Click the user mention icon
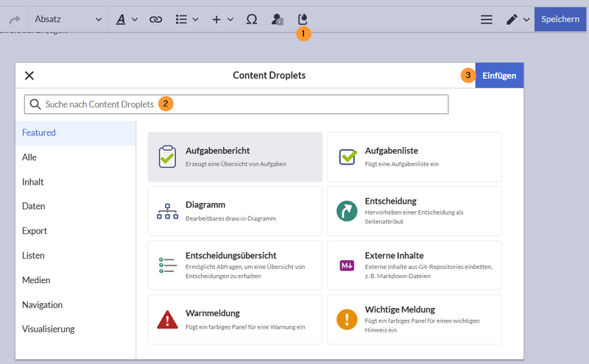Image resolution: width=589 pixels, height=364 pixels. pos(277,19)
